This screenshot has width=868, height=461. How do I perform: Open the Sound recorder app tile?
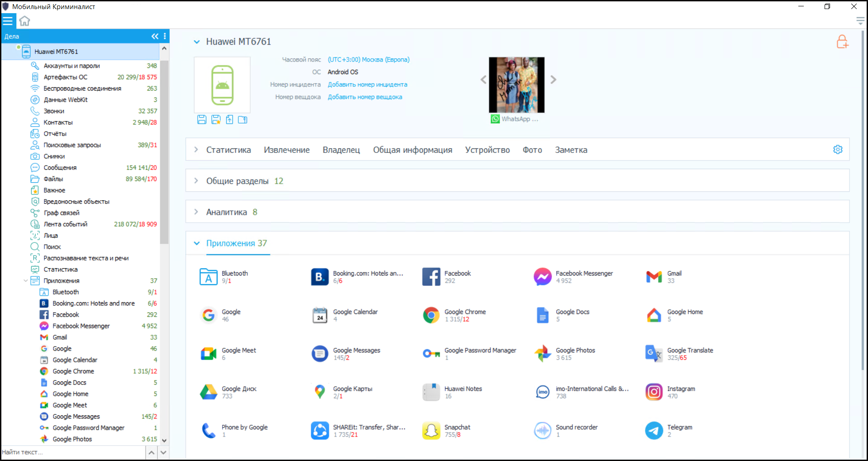(566, 431)
